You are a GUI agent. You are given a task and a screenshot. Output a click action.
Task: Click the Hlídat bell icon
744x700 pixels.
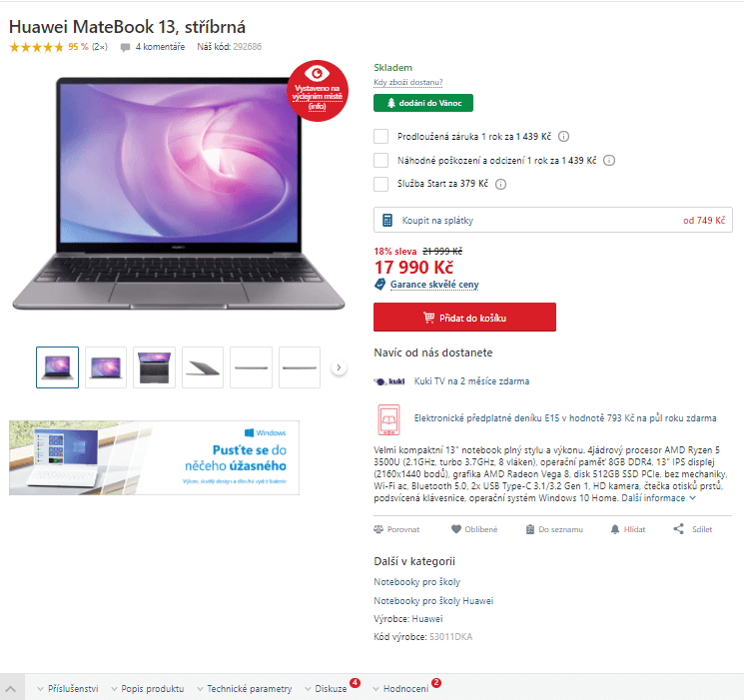(x=615, y=529)
